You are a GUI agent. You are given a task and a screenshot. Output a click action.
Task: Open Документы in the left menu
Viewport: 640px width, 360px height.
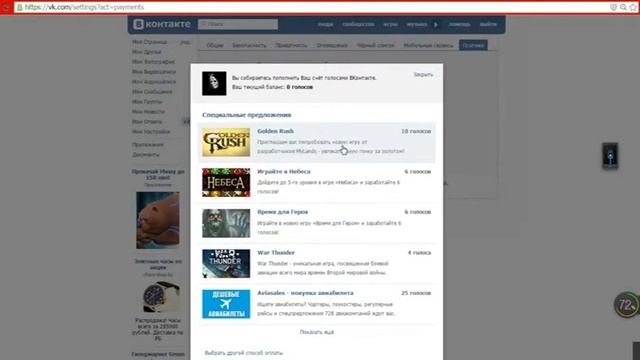pos(146,155)
